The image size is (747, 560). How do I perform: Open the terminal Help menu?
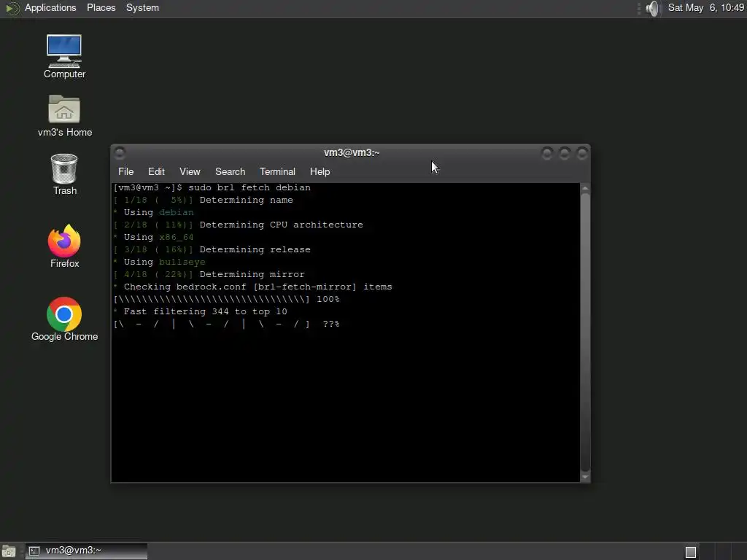click(320, 172)
